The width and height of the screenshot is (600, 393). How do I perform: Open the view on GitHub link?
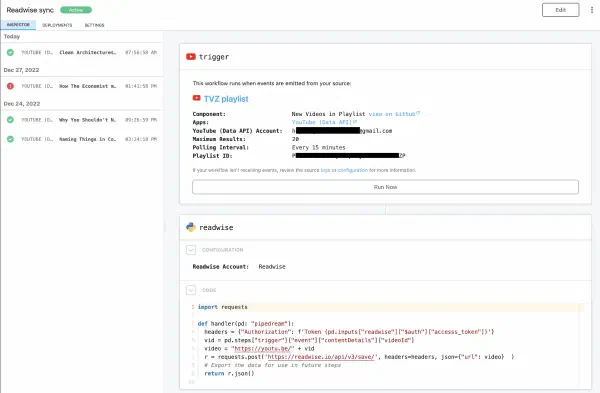pos(394,114)
